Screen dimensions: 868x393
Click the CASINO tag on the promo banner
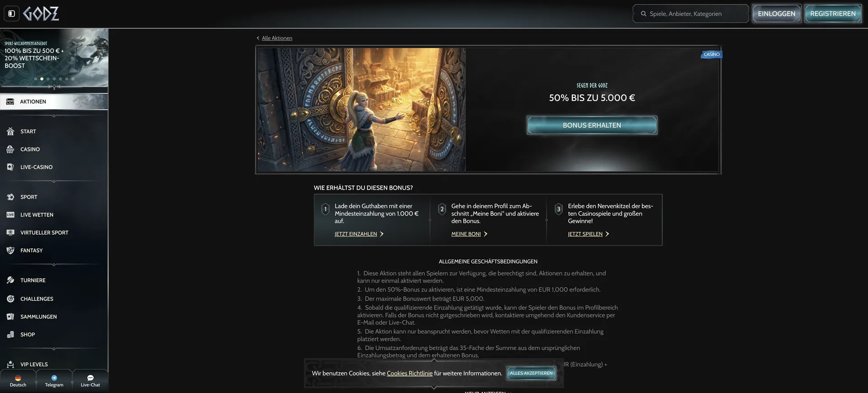[712, 55]
